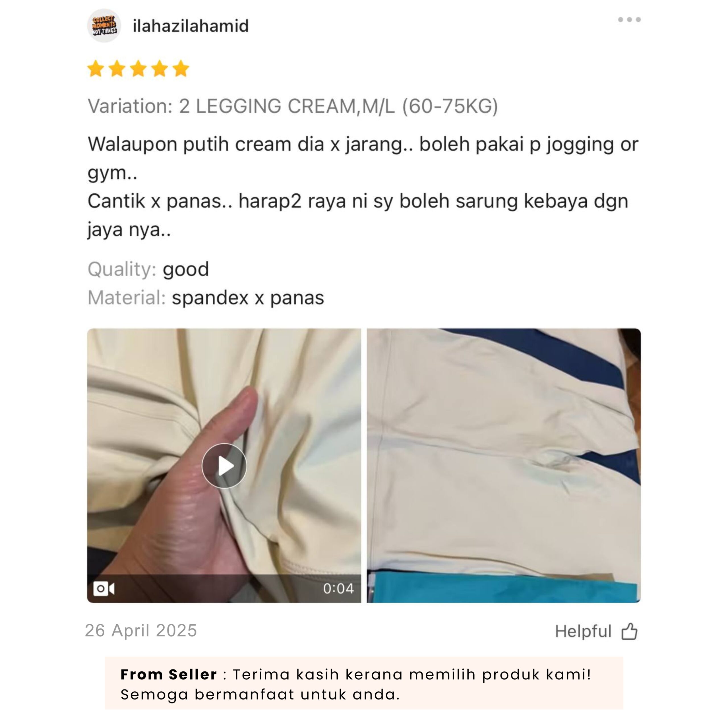Click the second rating star
Screen dimensions: 728x728
tap(117, 69)
